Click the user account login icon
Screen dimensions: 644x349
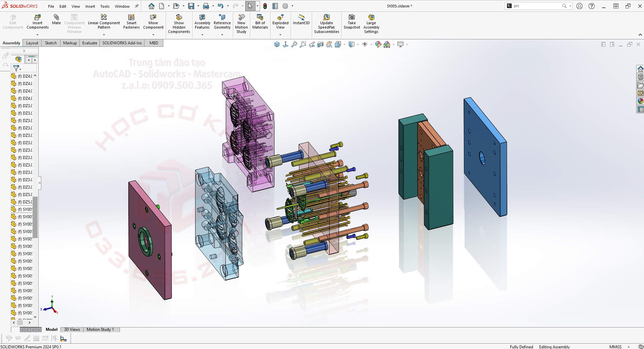(579, 6)
